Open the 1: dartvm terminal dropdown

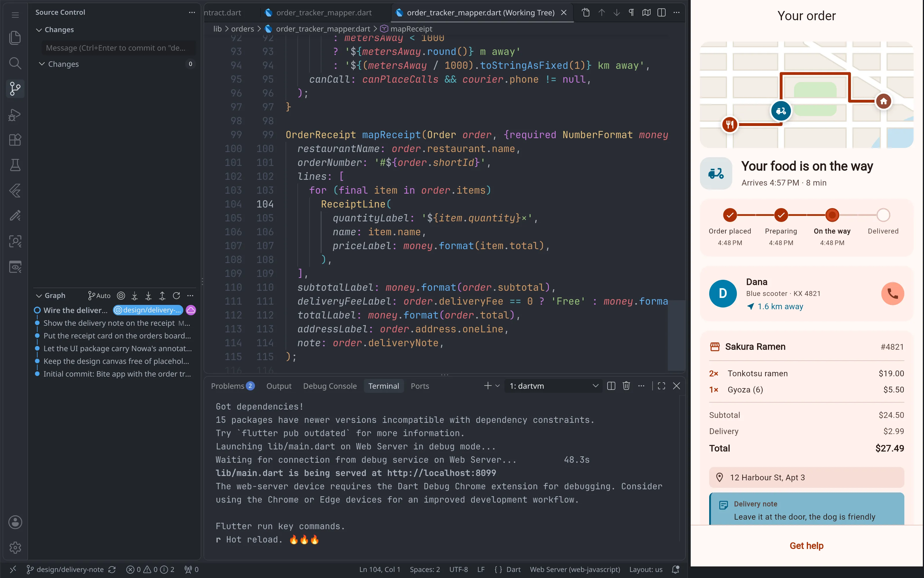[553, 386]
